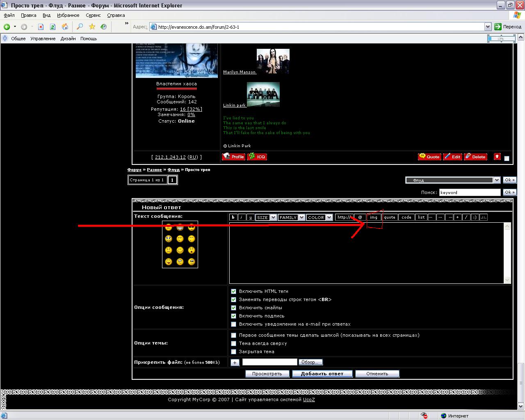Click the '.::.' button at toolbar end
Viewport: 525px width, 420px height.
pyautogui.click(x=484, y=217)
